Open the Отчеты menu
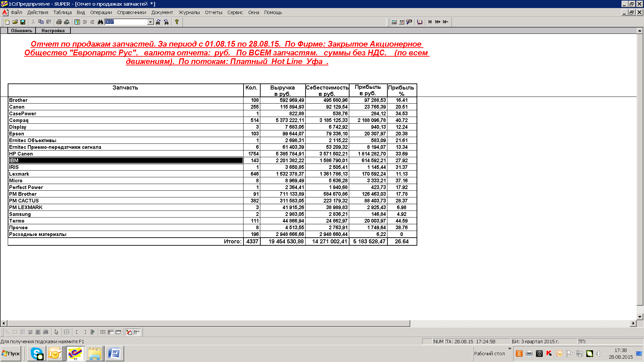This screenshot has width=644, height=362. 213,12
